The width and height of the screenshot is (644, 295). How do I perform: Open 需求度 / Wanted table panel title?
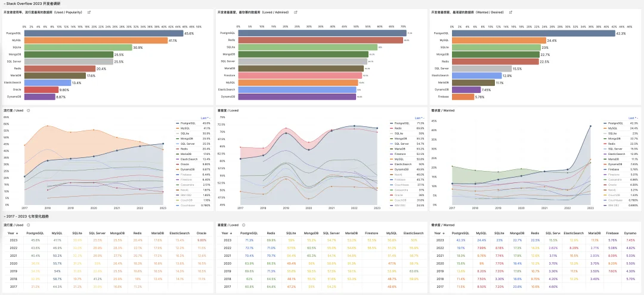[443, 225]
